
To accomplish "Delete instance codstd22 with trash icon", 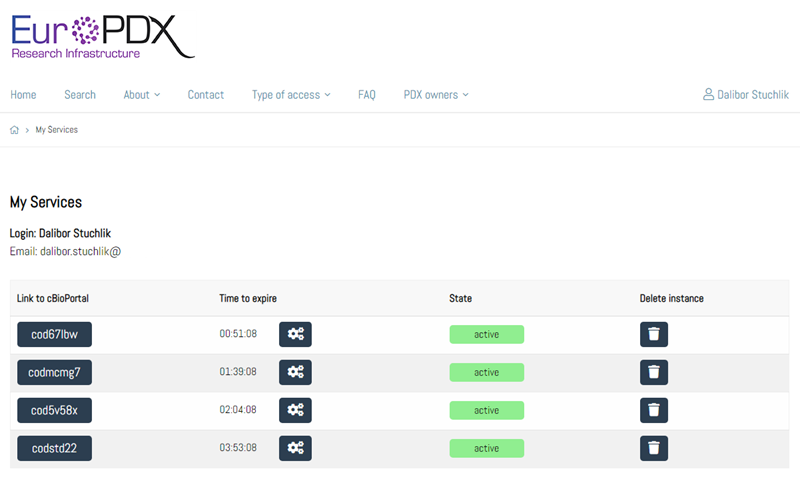I will (654, 448).
